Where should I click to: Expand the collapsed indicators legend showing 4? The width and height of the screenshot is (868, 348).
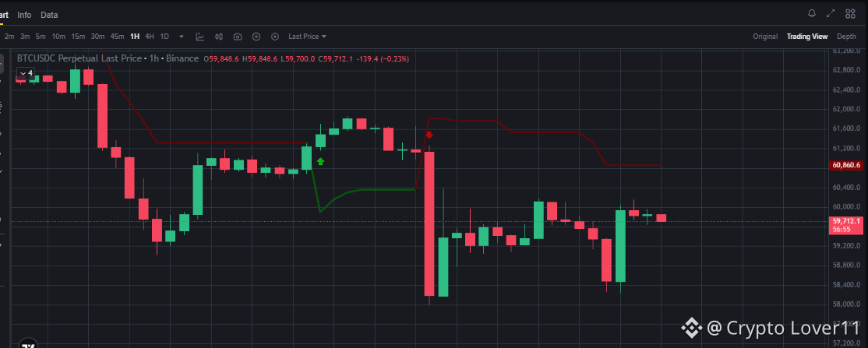coord(26,73)
